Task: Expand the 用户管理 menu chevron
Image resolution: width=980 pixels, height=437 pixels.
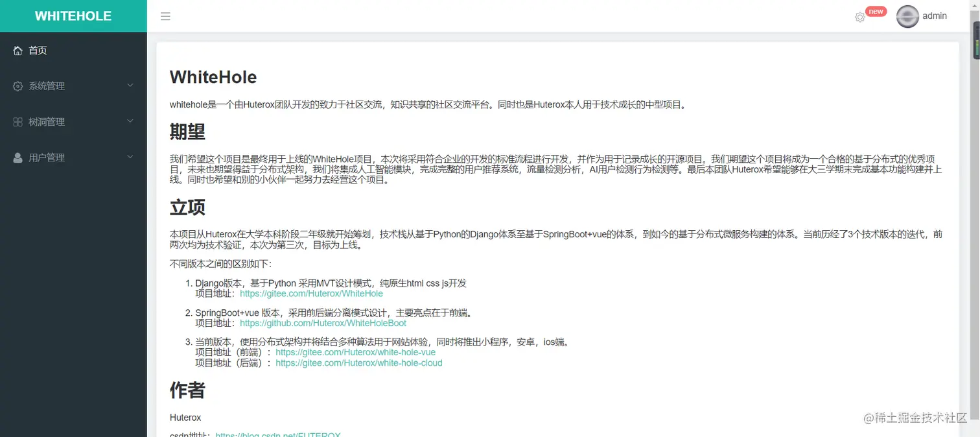Action: (x=130, y=157)
